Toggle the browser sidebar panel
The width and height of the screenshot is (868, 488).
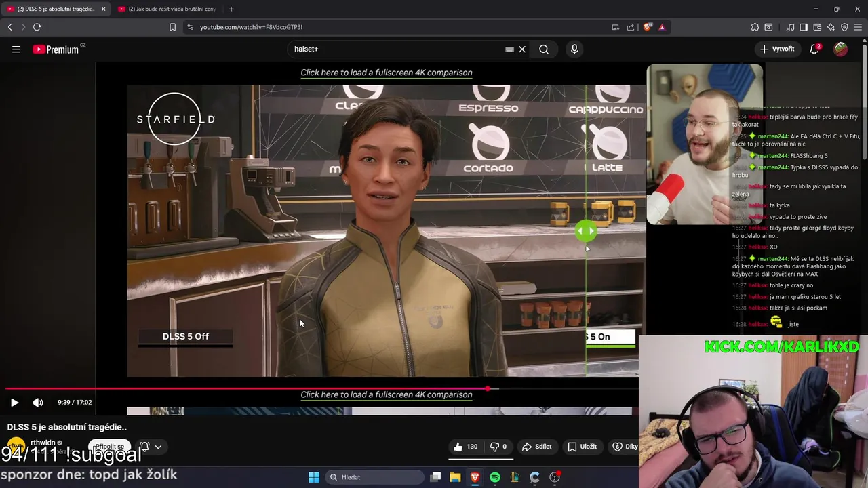tap(804, 27)
